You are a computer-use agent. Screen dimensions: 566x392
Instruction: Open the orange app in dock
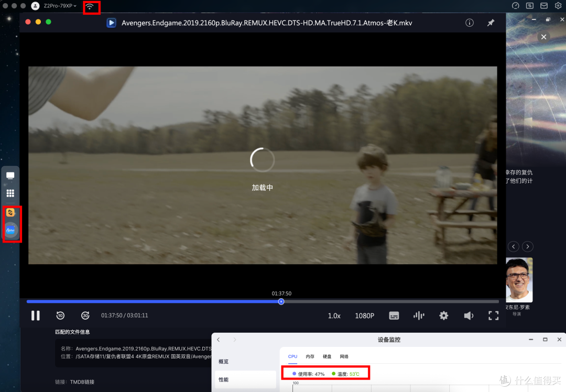10,212
